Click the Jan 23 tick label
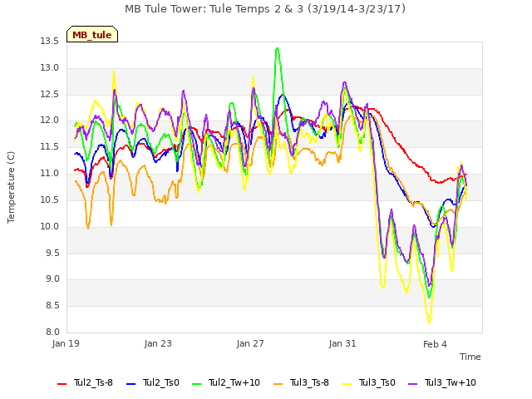 (158, 343)
